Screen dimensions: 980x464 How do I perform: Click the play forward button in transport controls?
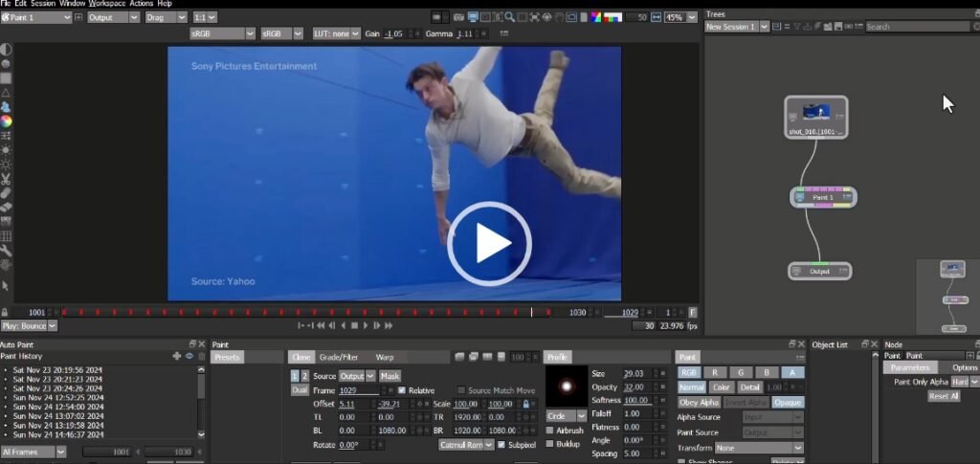[x=366, y=325]
